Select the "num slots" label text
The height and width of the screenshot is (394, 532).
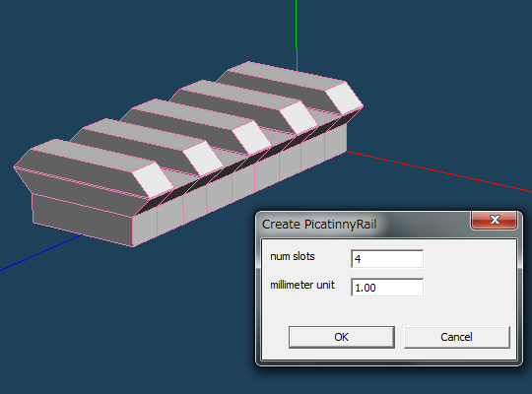(x=293, y=256)
